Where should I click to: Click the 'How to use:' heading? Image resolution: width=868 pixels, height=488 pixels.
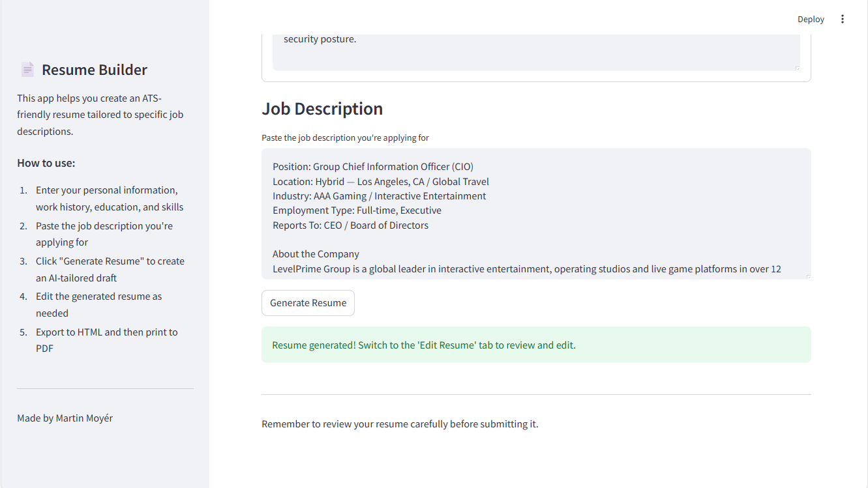pos(46,163)
